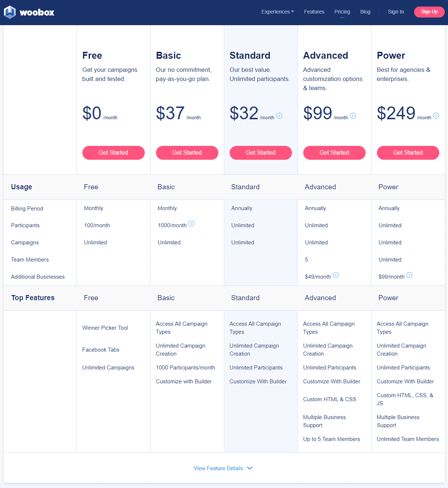Get Started with the Standard plan
Viewport: 448px width, 488px height.
261,152
